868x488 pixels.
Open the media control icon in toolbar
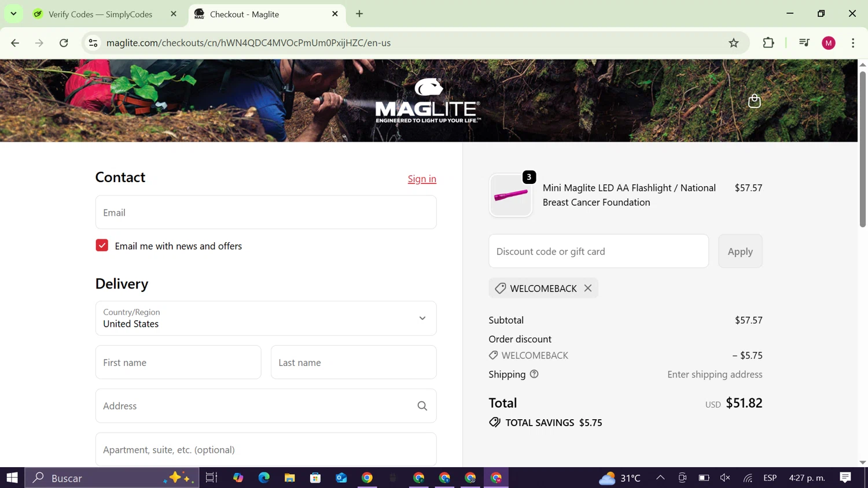point(804,43)
